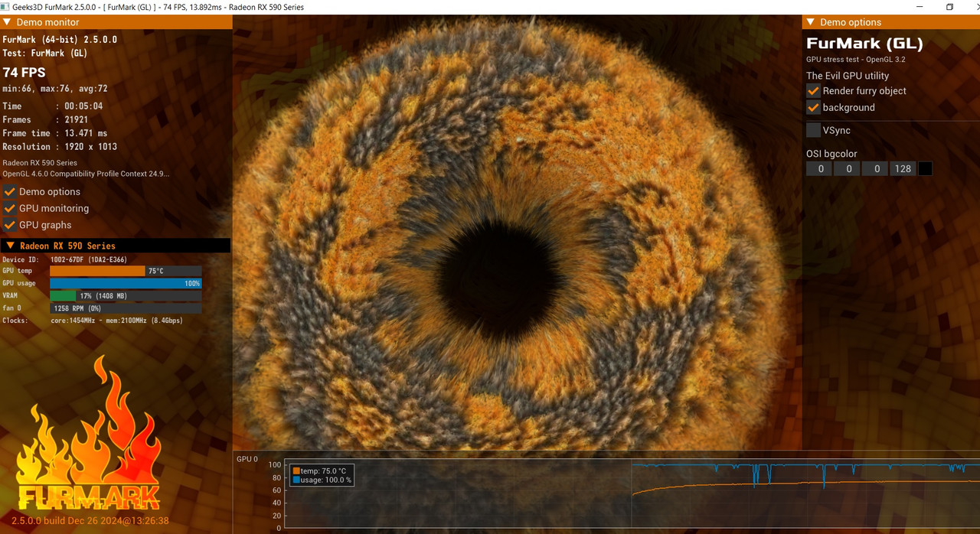Viewport: 980px width, 534px height.
Task: Click the first OSI bgcolor value field
Action: pos(820,168)
